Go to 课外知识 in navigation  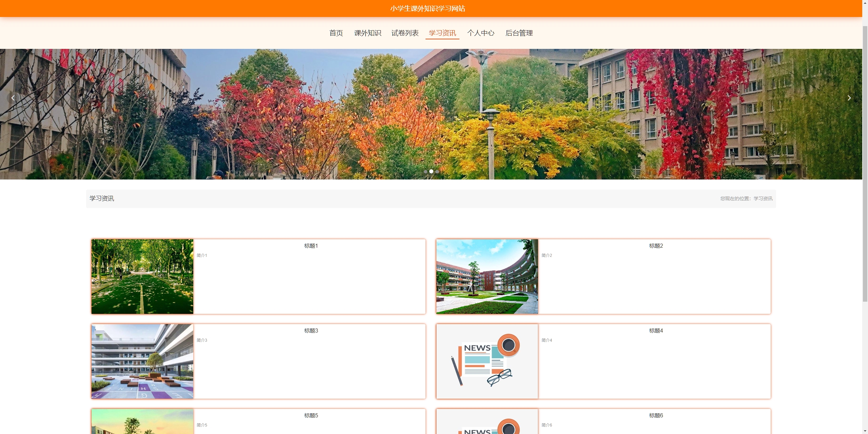(x=368, y=33)
